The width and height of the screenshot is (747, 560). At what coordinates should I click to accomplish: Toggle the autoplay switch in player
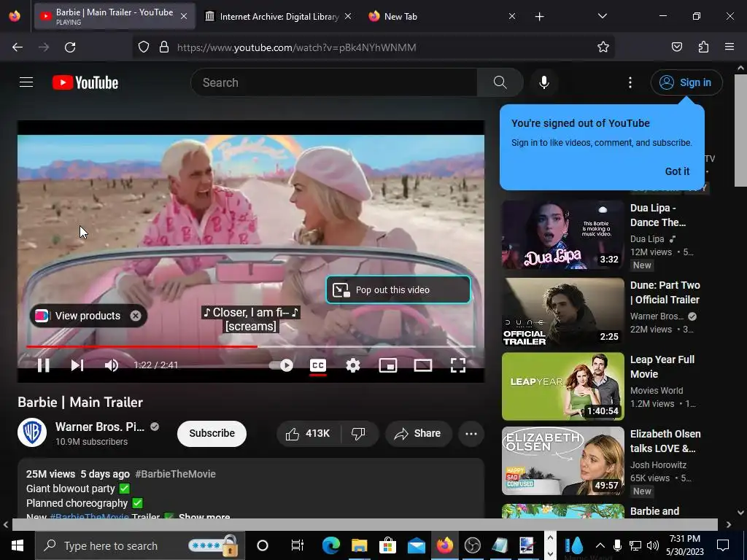(x=281, y=365)
